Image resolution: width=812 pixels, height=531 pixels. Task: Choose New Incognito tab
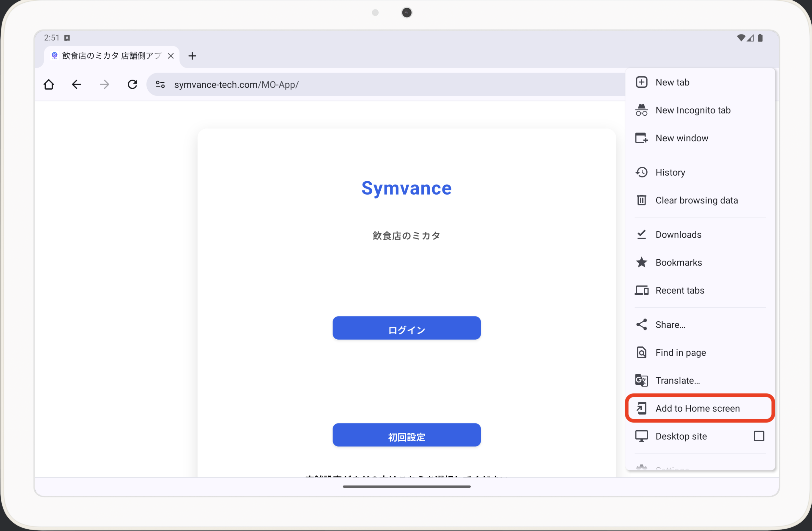tap(700, 110)
